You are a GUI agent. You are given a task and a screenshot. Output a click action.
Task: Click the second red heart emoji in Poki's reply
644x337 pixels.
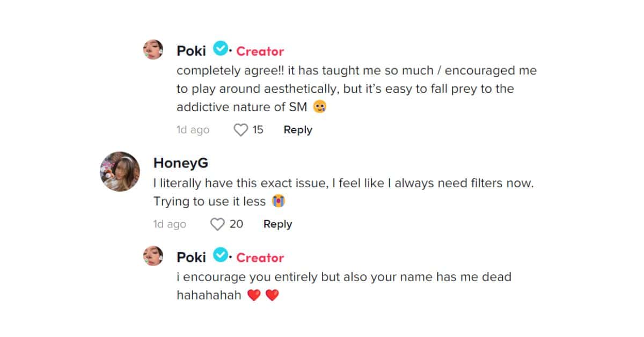tap(272, 295)
